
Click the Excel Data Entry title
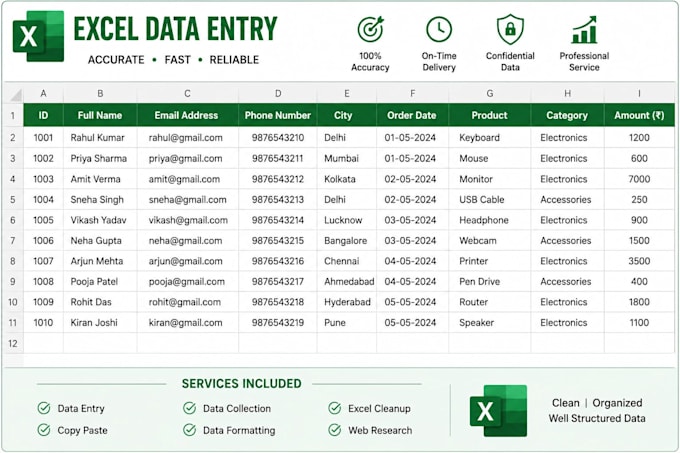point(175,29)
